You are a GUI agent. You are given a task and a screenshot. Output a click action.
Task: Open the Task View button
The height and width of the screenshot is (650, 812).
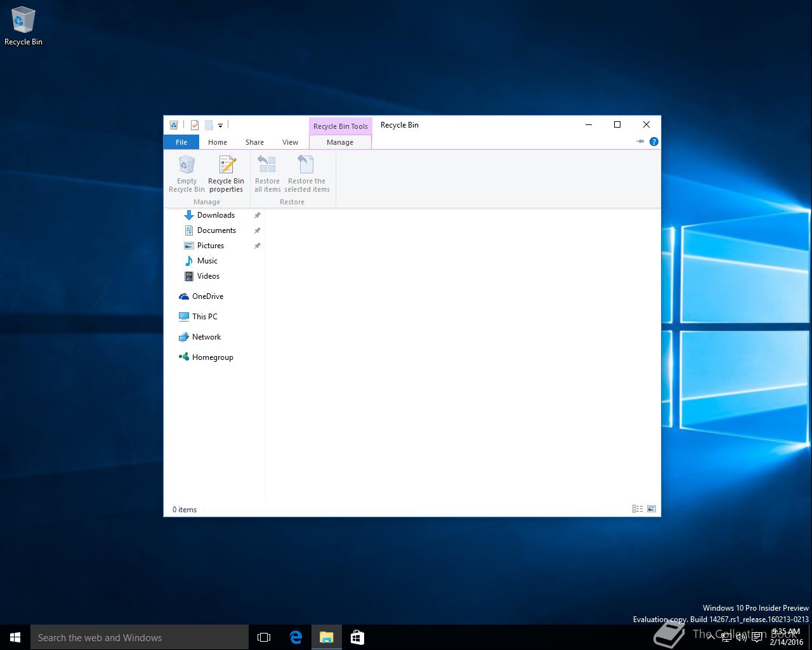264,637
